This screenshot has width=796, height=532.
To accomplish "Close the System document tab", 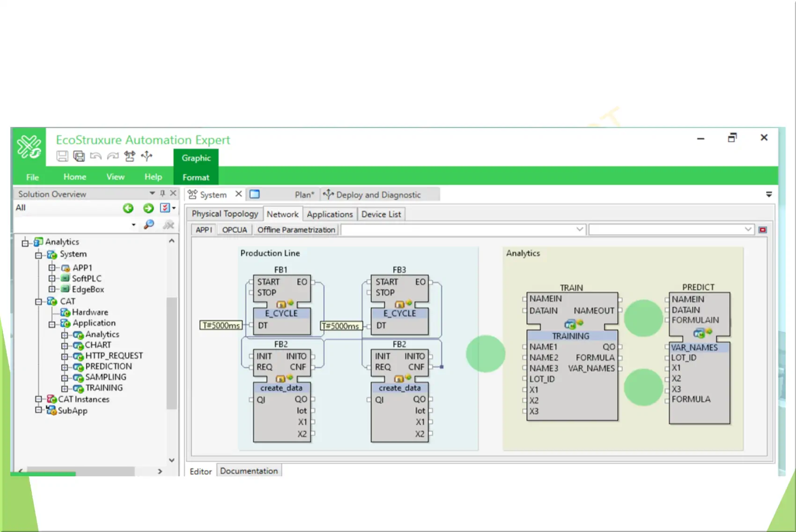I will [238, 194].
